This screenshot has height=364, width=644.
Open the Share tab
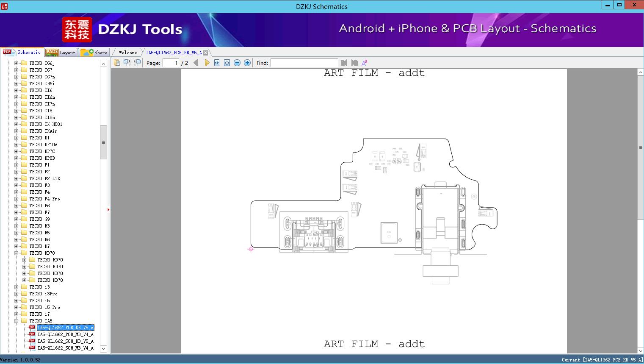tap(94, 52)
